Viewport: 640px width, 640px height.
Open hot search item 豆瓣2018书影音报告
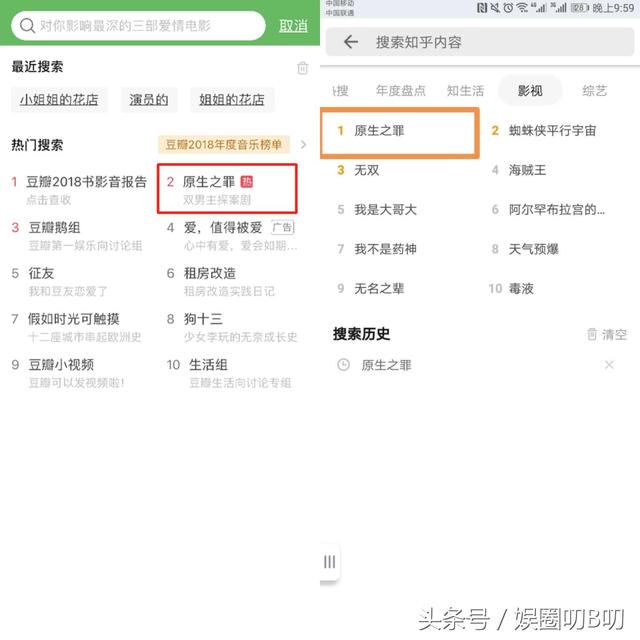click(x=80, y=189)
